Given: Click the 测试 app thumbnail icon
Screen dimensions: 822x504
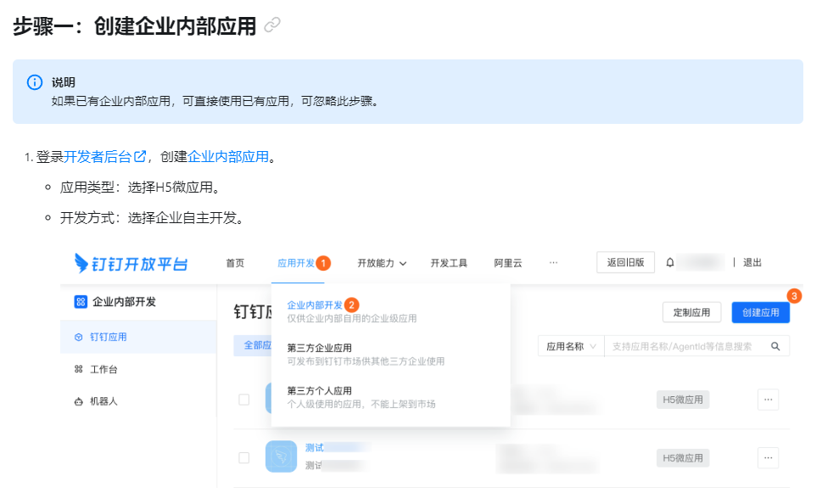Looking at the screenshot, I should pyautogui.click(x=281, y=456).
